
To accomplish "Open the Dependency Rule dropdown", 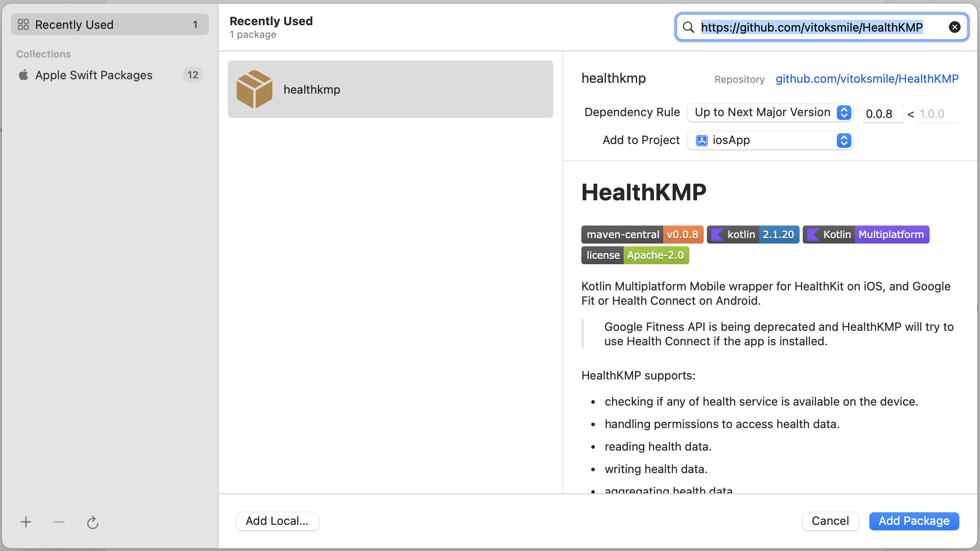I will 770,112.
